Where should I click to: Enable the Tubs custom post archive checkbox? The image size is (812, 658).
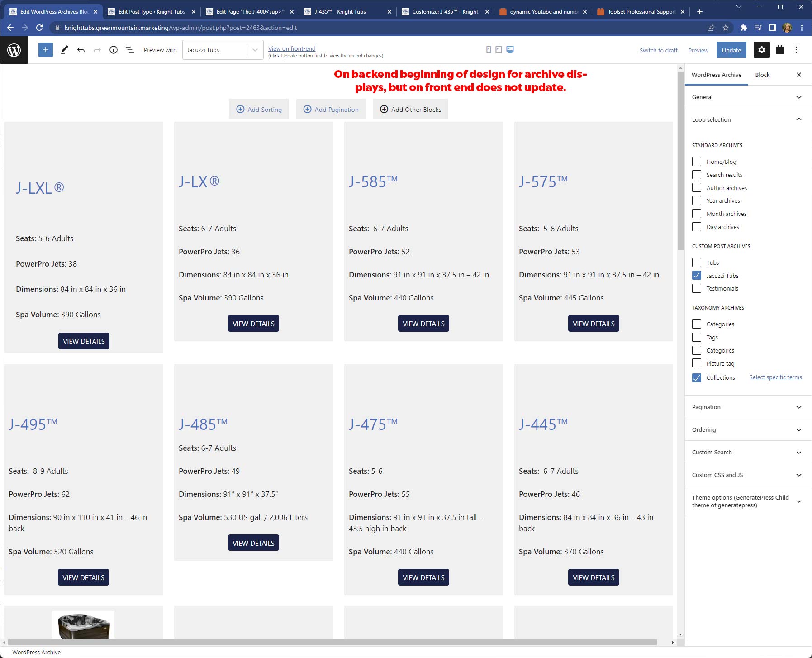click(x=697, y=262)
